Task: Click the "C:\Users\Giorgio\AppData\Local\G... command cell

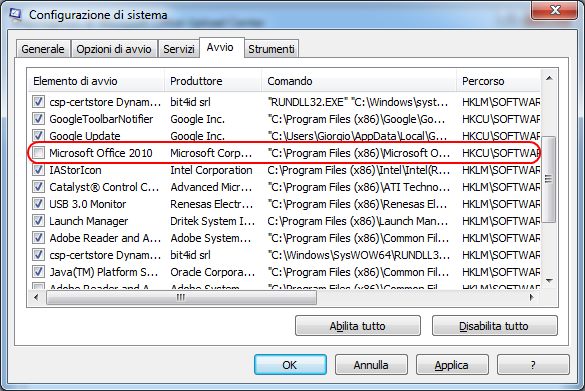Action: pyautogui.click(x=357, y=136)
